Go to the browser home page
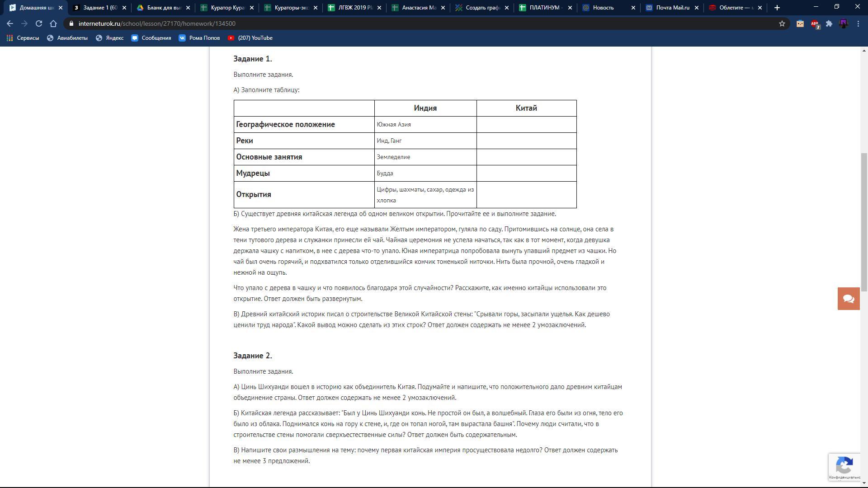 click(x=53, y=23)
